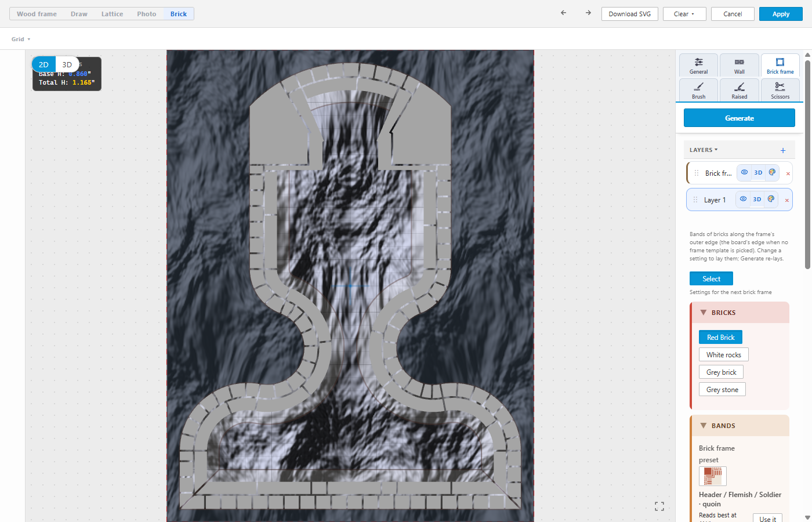Redo with the right arrow icon
812x522 pixels.
(588, 13)
